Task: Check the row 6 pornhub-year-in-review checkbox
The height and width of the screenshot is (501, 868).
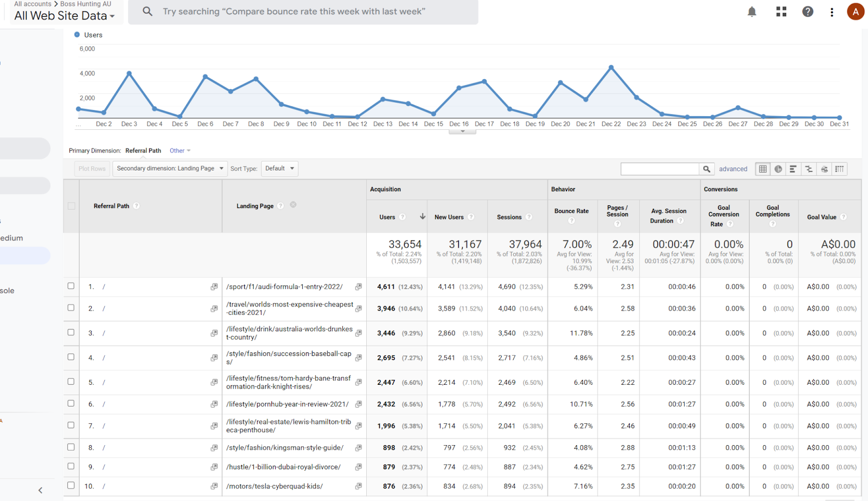Action: pyautogui.click(x=71, y=403)
